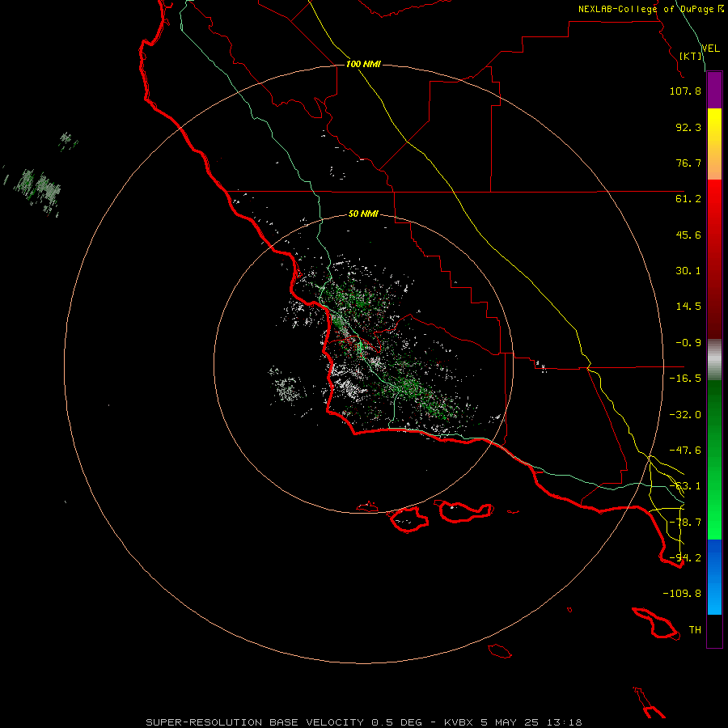Click the purple segment of the color bar
The image size is (728, 728).
click(x=714, y=91)
